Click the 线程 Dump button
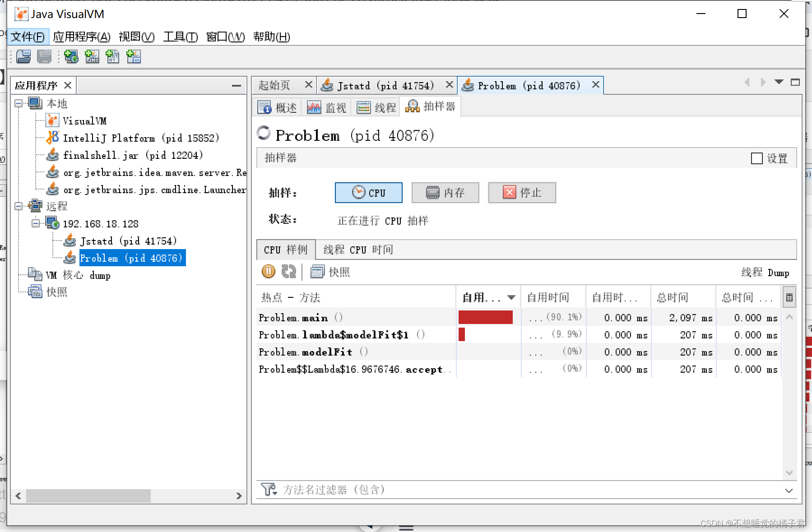Image resolution: width=812 pixels, height=532 pixels. point(765,273)
